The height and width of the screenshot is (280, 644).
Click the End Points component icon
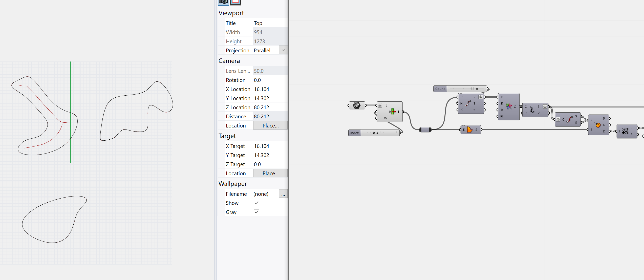pyautogui.click(x=569, y=119)
